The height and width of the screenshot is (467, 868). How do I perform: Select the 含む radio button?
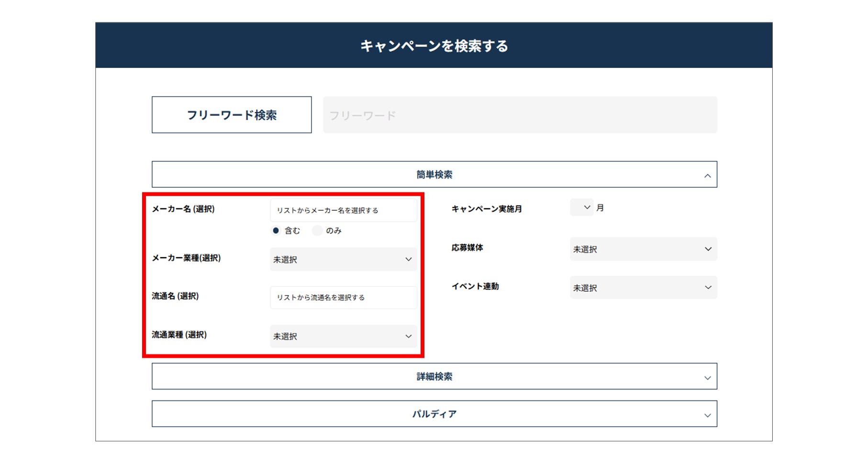277,230
